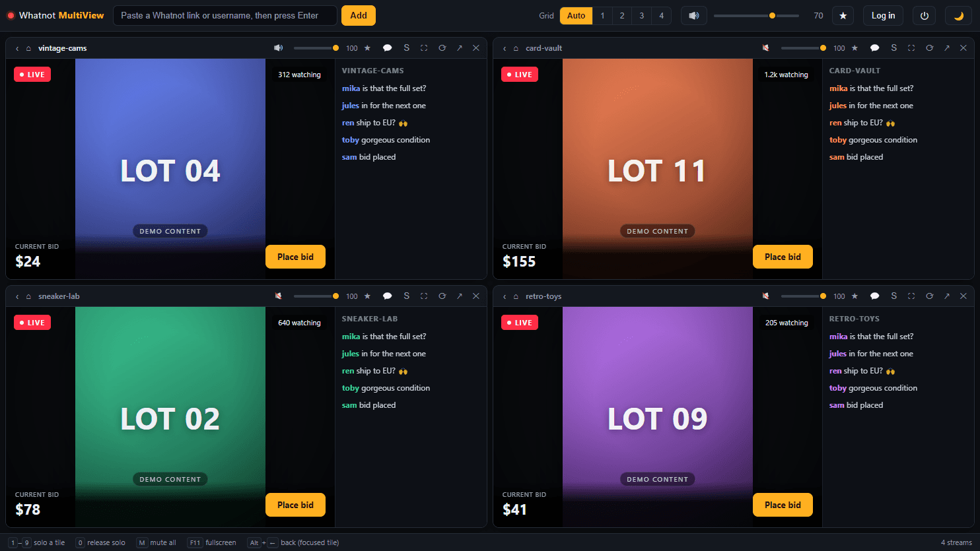Hide the chat panel in card-vault tile
Image resolution: width=980 pixels, height=551 pixels.
pyautogui.click(x=875, y=48)
